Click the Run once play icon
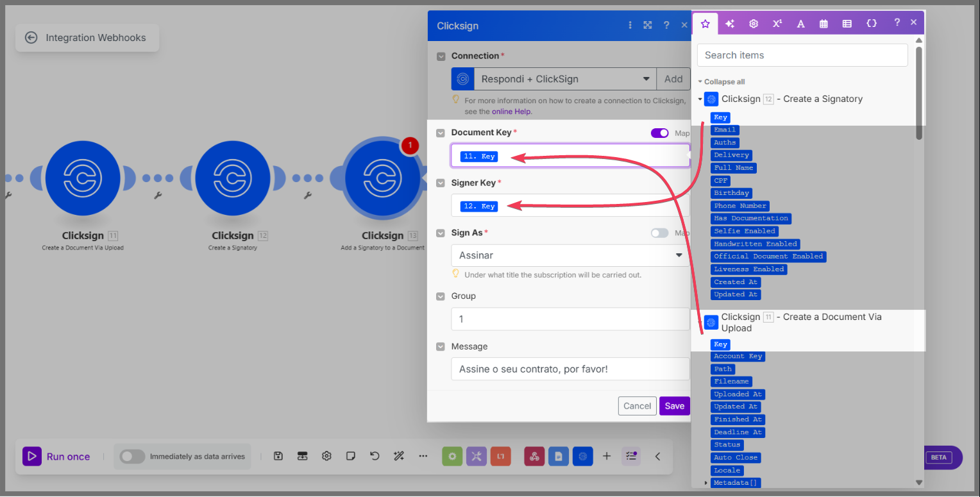The width and height of the screenshot is (980, 497). coord(32,457)
